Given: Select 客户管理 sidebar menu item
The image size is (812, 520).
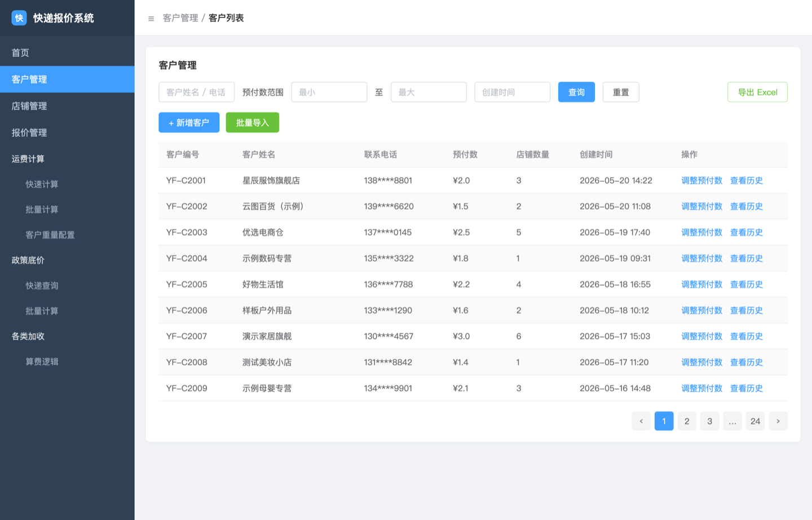Looking at the screenshot, I should click(x=67, y=80).
